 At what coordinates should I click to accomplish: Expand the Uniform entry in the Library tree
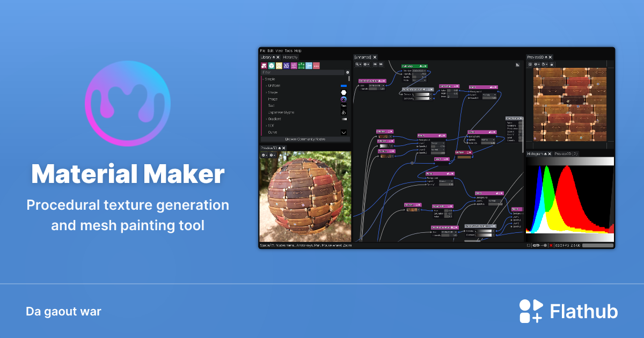tap(266, 86)
